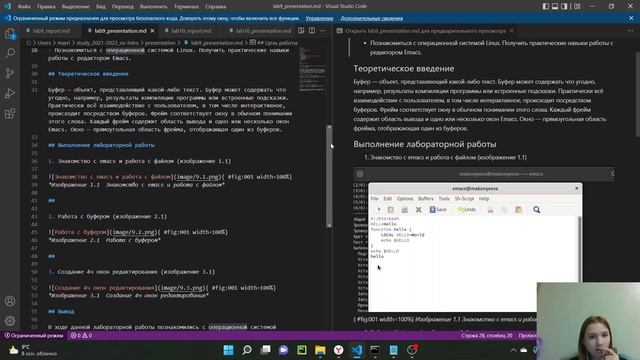
Task: Click the heading ## Выполнение лабораторной работы in editor
Action: (x=101, y=145)
